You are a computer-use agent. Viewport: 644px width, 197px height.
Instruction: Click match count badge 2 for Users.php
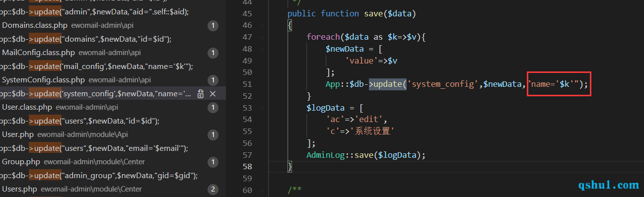213,189
